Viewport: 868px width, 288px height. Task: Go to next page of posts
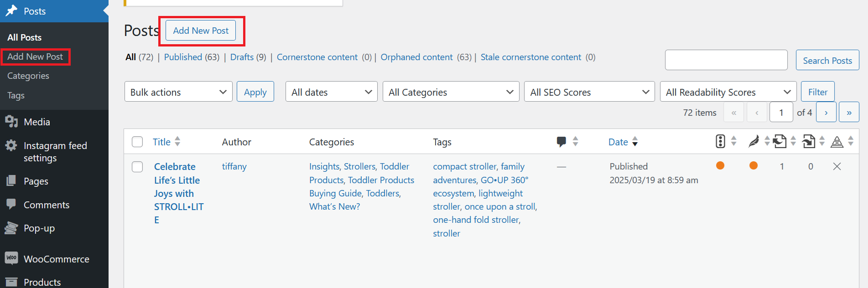(x=826, y=112)
